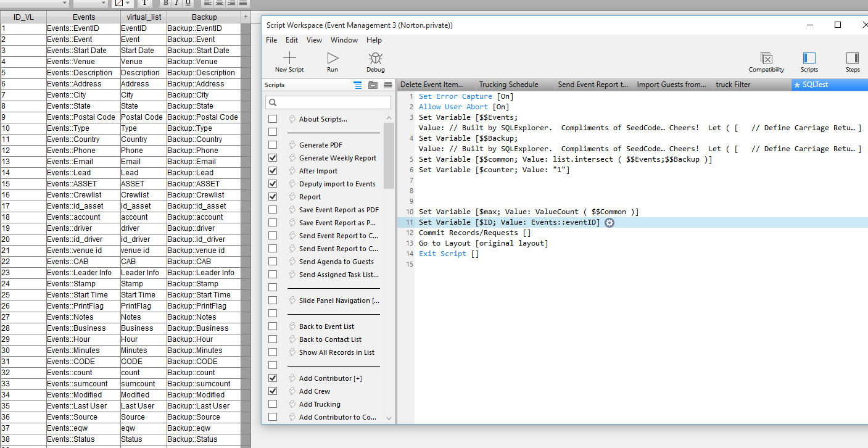868x448 pixels.
Task: Open the Window menu
Action: pos(344,40)
